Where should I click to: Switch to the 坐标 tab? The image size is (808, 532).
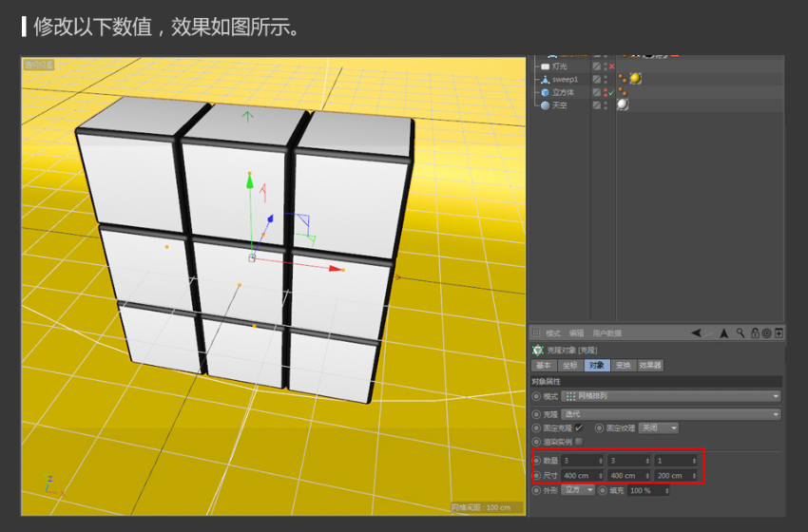click(x=568, y=365)
